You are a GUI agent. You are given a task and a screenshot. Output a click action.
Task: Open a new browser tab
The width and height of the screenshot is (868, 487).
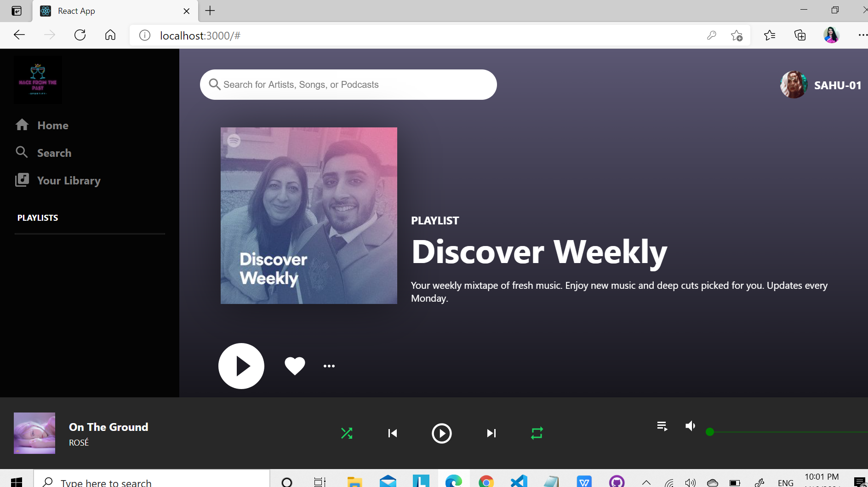tap(210, 11)
